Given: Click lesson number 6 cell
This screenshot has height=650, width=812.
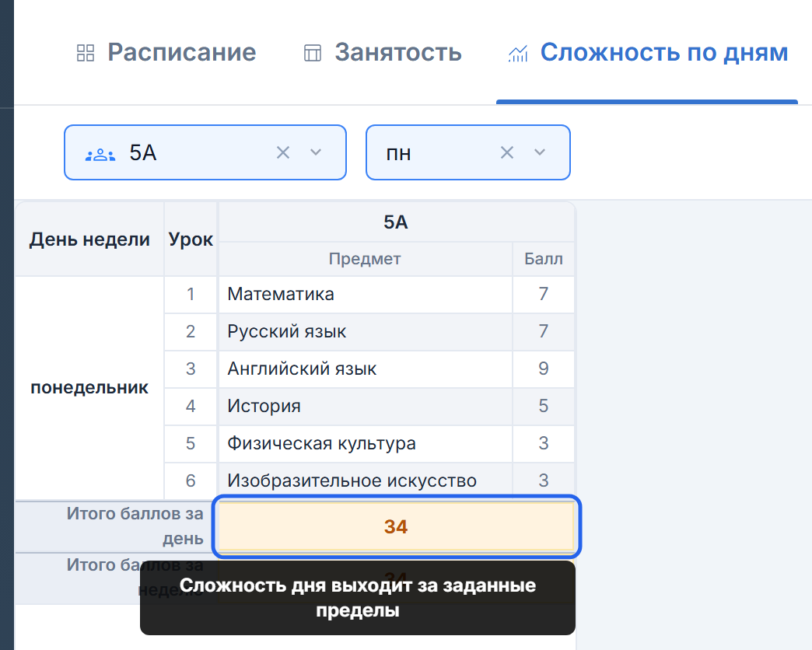Looking at the screenshot, I should coord(191,481).
